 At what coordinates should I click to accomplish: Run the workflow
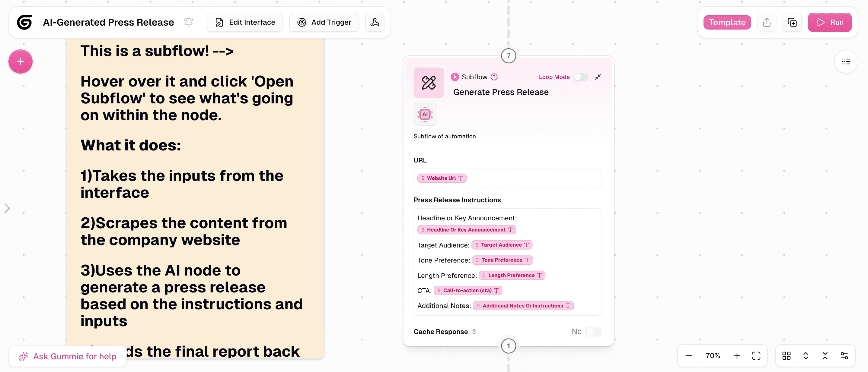830,22
